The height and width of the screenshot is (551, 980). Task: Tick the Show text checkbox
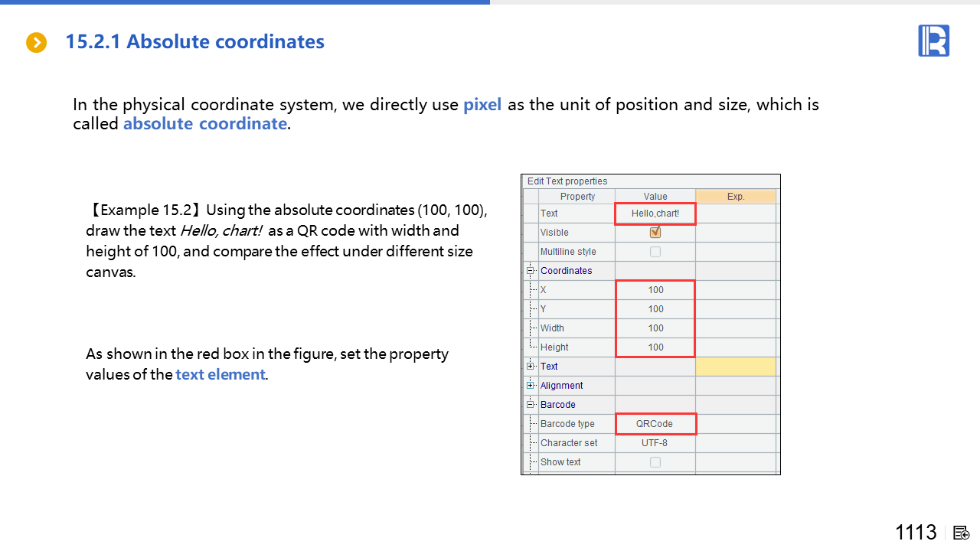pos(655,462)
